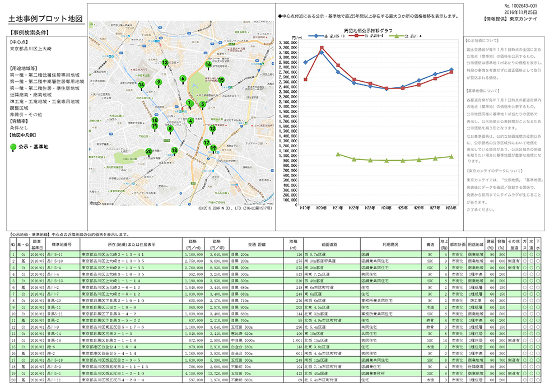Click the Google logo on the map
This screenshot has height=392, width=554.
(x=95, y=203)
